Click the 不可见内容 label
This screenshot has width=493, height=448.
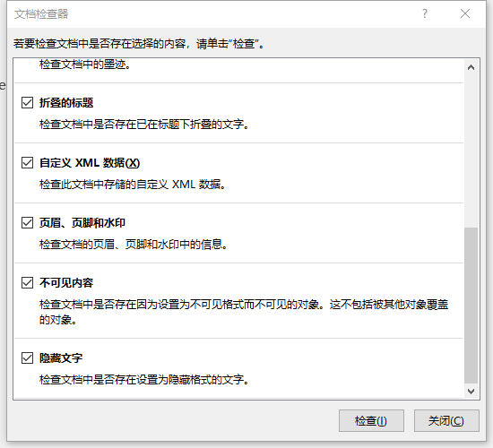pyautogui.click(x=66, y=283)
